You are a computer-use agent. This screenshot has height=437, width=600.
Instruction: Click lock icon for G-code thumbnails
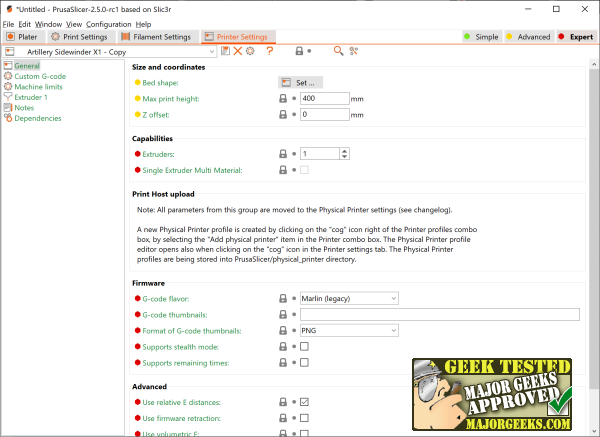283,315
